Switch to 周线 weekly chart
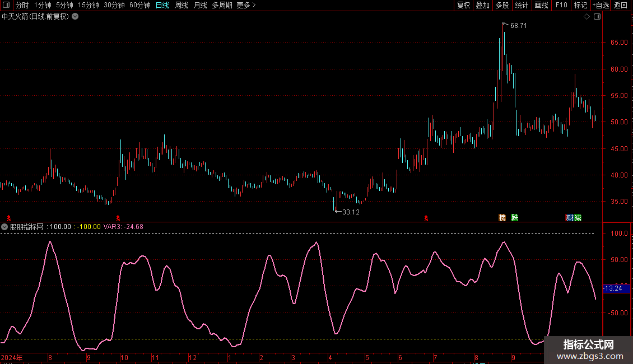 pyautogui.click(x=181, y=5)
